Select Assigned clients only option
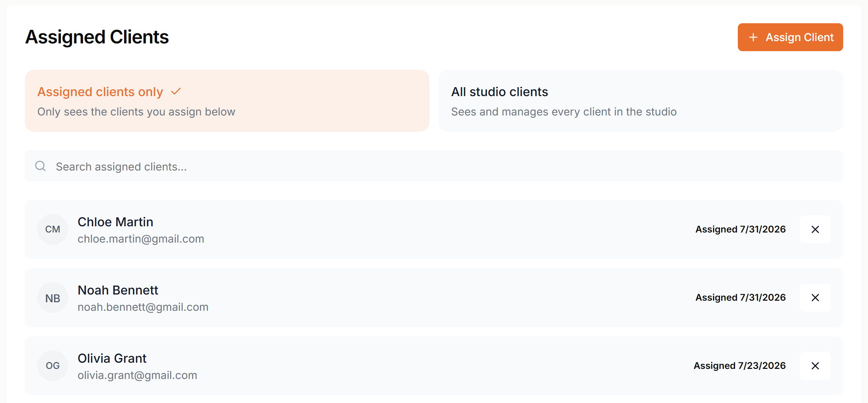 [227, 101]
